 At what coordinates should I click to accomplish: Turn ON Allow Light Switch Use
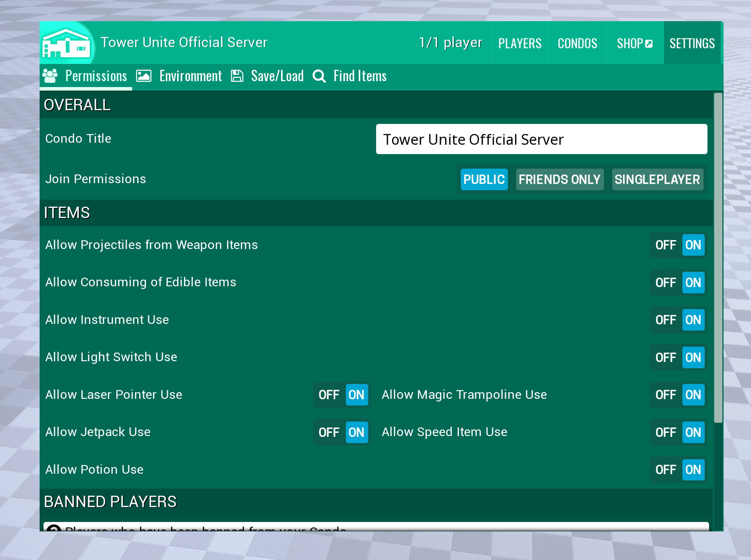click(693, 357)
